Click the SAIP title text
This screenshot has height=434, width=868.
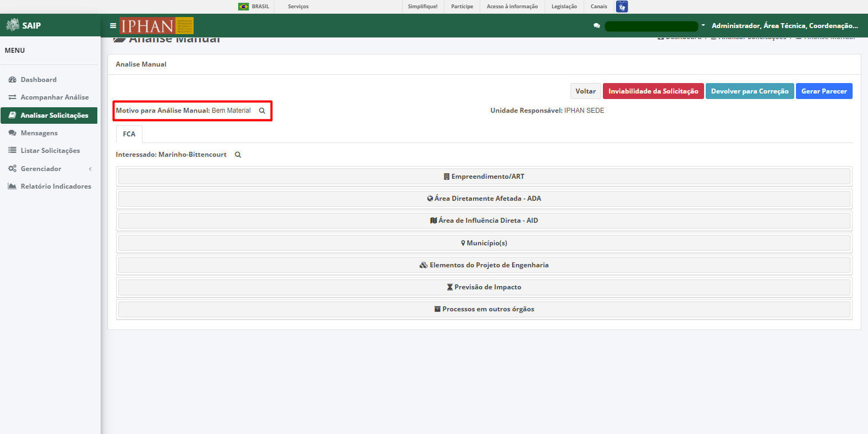[31, 25]
